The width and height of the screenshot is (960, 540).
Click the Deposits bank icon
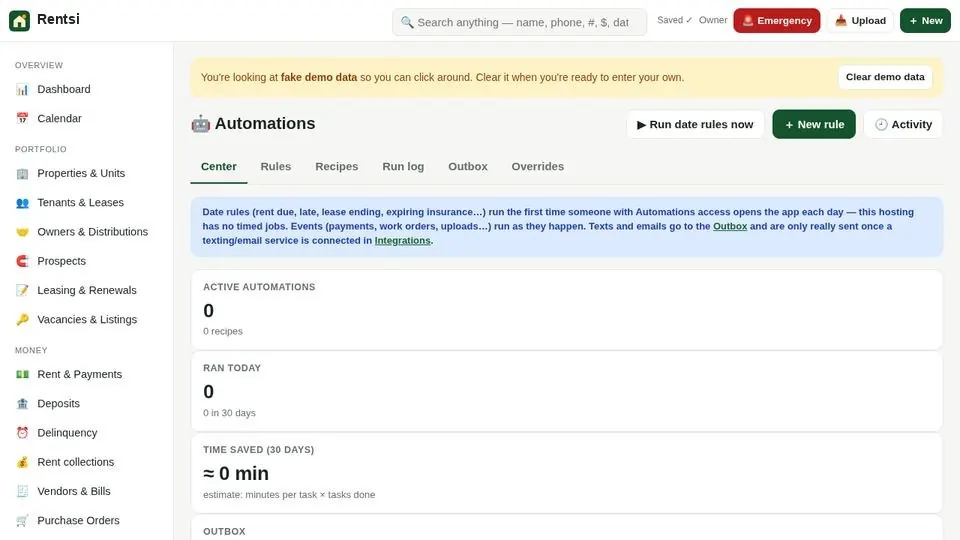tap(23, 403)
